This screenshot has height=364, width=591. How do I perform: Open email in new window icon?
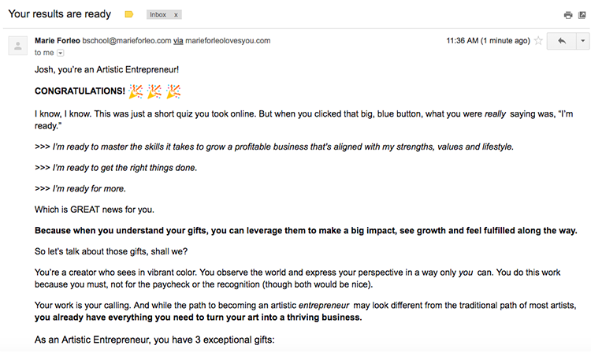[x=582, y=15]
